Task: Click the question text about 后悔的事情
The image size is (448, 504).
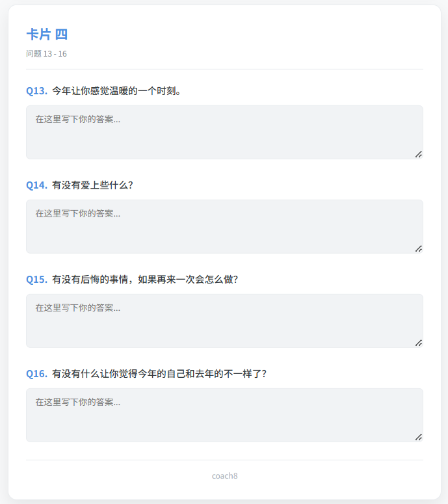Action: tap(145, 280)
